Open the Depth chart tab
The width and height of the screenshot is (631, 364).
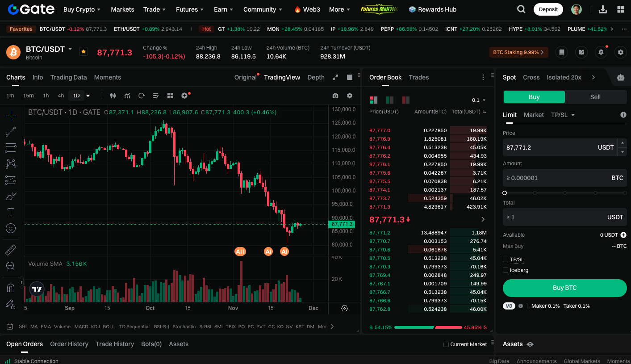[316, 77]
